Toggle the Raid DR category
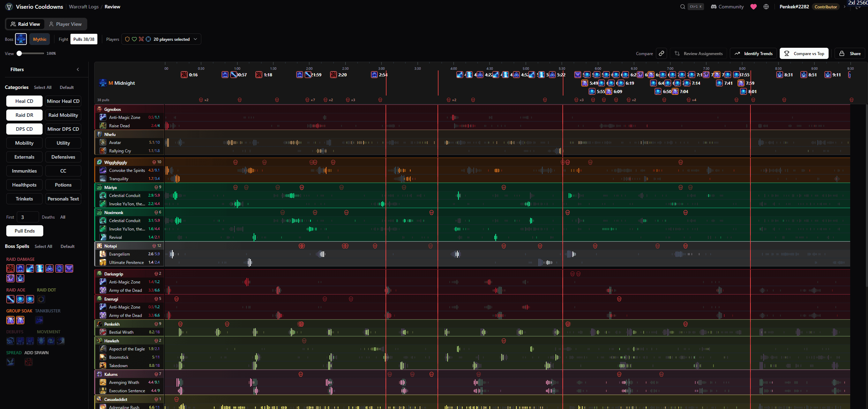 24,115
